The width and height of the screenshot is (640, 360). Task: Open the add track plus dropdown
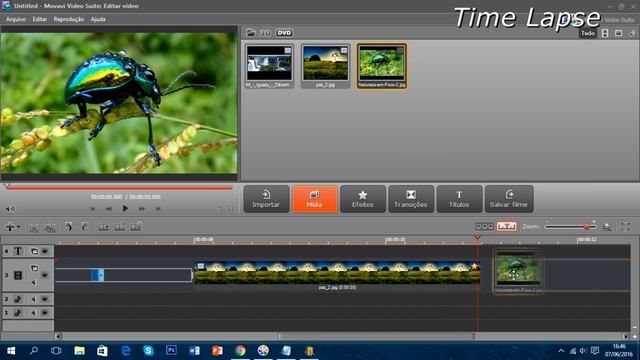click(12, 227)
